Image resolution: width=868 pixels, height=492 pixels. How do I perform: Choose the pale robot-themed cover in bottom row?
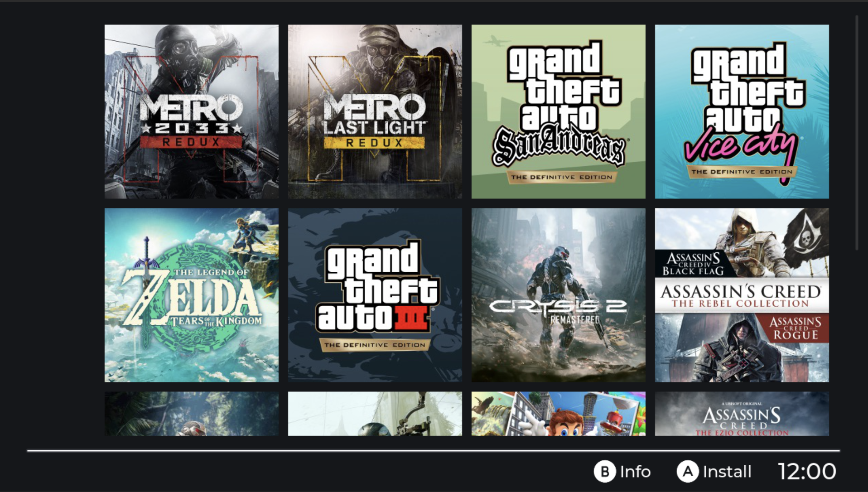(x=375, y=414)
